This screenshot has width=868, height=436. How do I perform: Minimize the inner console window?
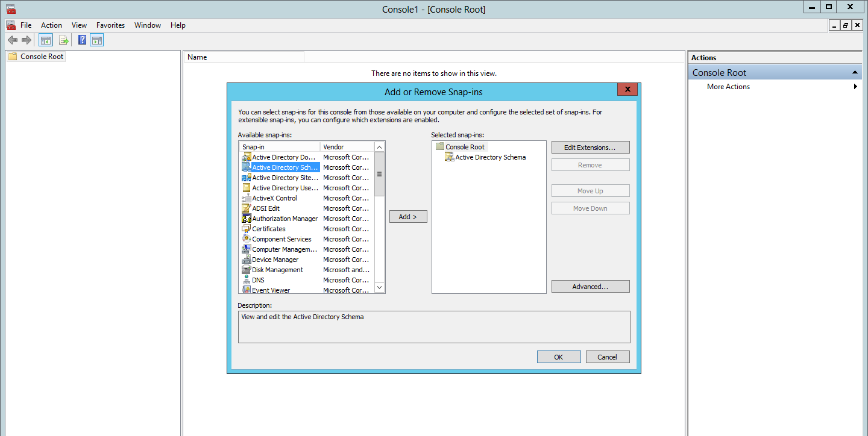[835, 25]
